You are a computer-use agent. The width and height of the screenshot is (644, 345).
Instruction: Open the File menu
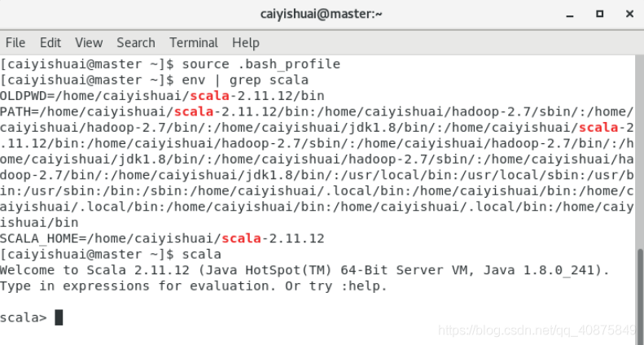coord(15,42)
